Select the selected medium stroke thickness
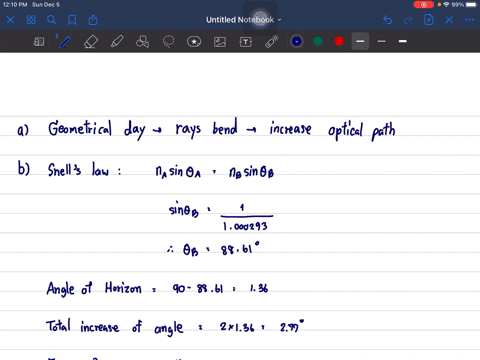The width and height of the screenshot is (480, 360). point(360,41)
